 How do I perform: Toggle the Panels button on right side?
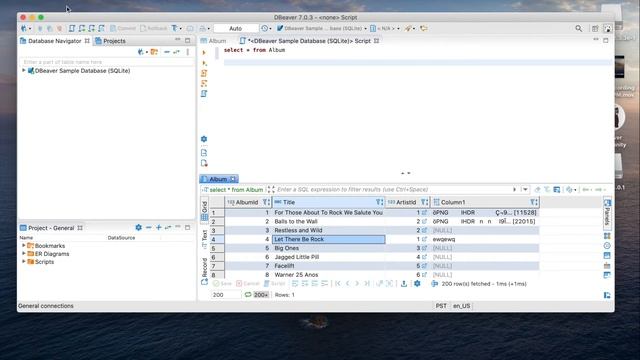607,212
